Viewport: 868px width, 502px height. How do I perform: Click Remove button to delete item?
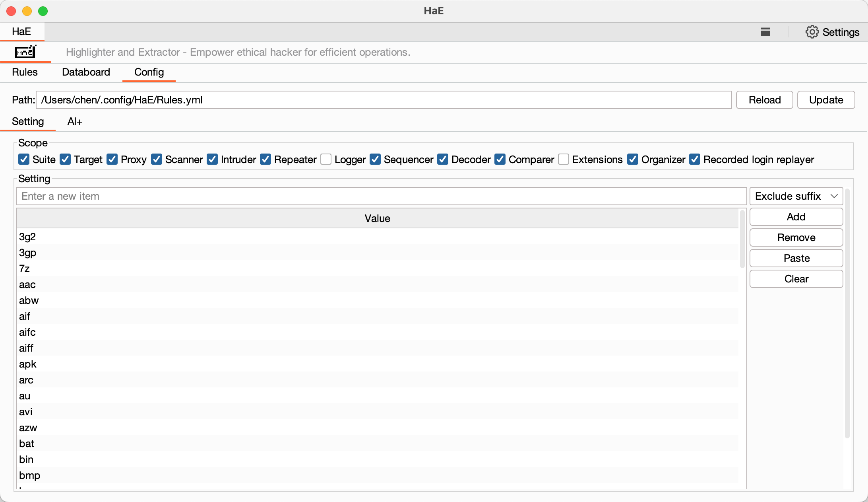[x=796, y=237]
